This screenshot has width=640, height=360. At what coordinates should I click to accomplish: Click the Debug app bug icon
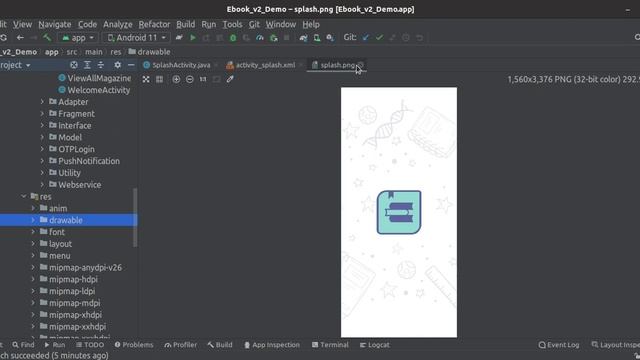click(233, 38)
